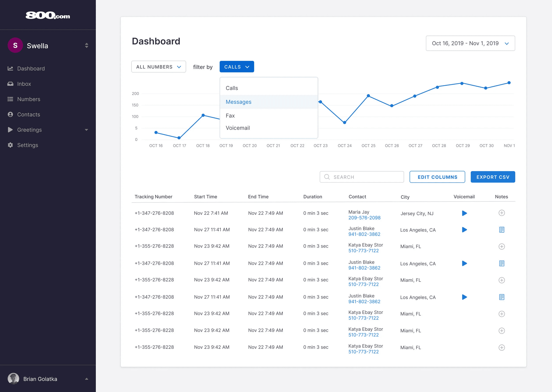This screenshot has width=552, height=392.
Task: Choose Voicemail in the filter menu
Action: [238, 128]
